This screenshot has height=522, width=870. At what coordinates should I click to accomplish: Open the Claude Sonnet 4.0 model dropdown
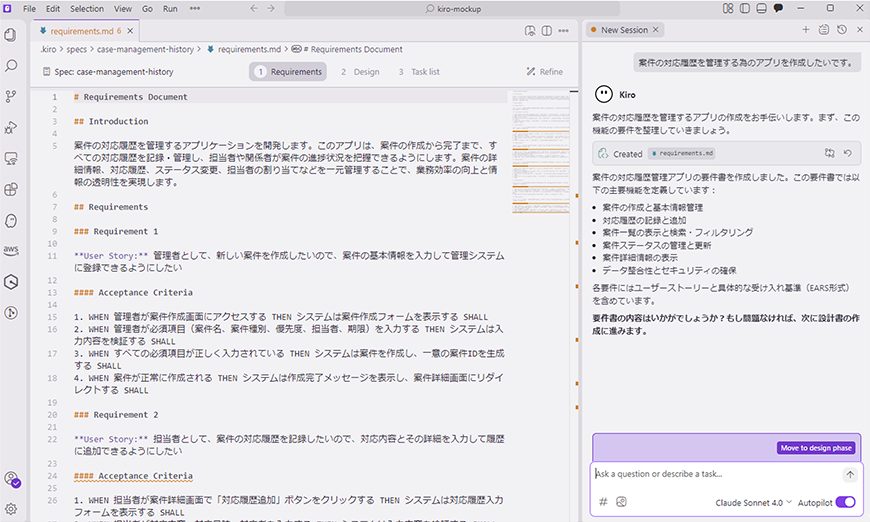point(753,503)
